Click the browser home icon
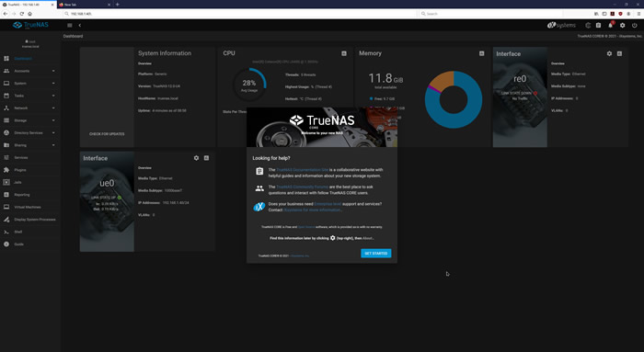 [x=29, y=14]
